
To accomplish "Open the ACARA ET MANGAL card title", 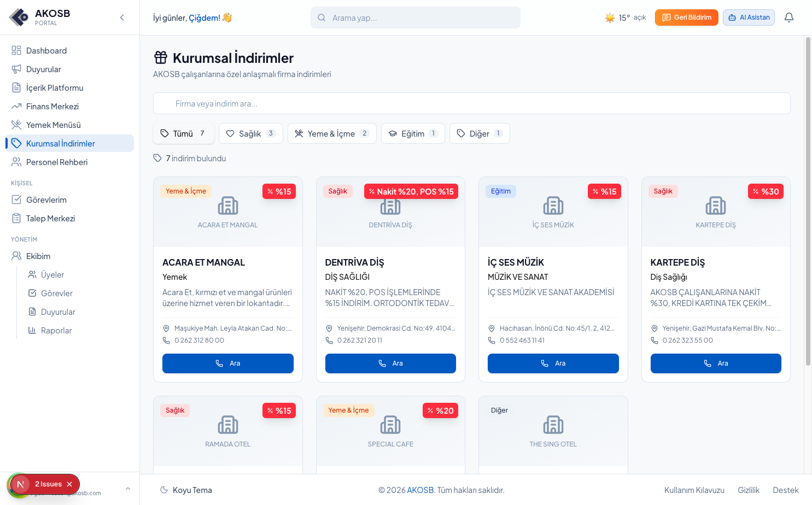I will 203,262.
